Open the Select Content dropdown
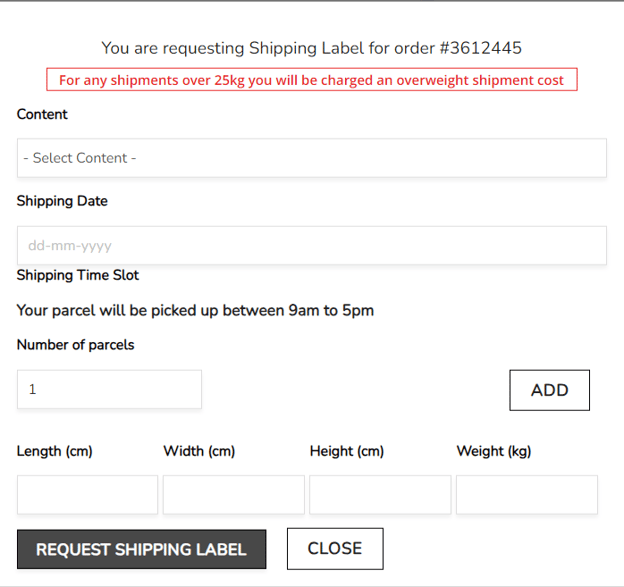This screenshot has width=624, height=587. (311, 158)
